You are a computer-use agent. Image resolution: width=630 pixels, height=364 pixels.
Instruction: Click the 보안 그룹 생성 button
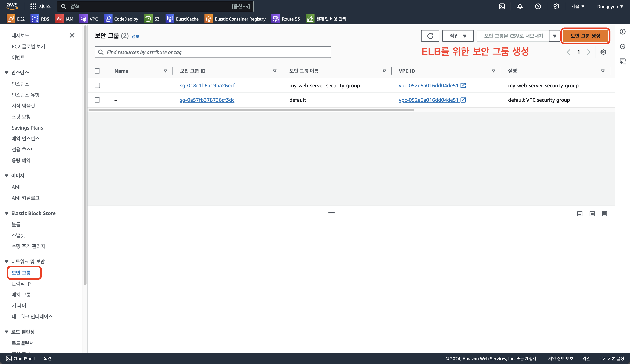tap(585, 36)
